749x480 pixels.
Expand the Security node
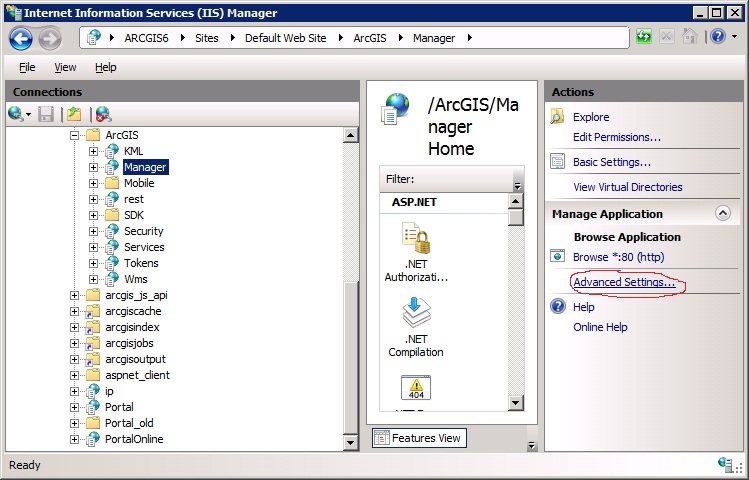click(93, 231)
